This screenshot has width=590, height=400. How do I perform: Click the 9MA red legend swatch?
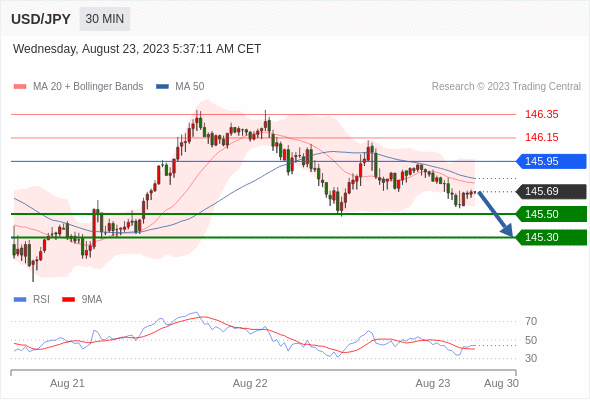coord(68,300)
